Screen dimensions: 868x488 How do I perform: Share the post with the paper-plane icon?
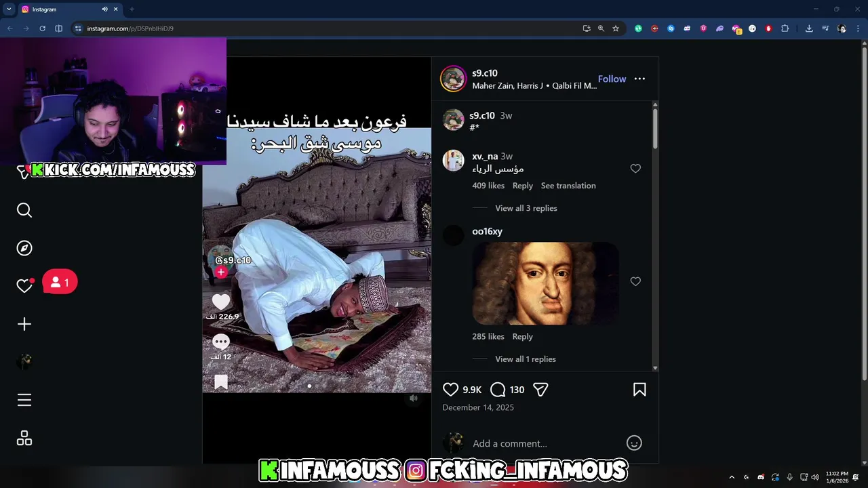[540, 390]
